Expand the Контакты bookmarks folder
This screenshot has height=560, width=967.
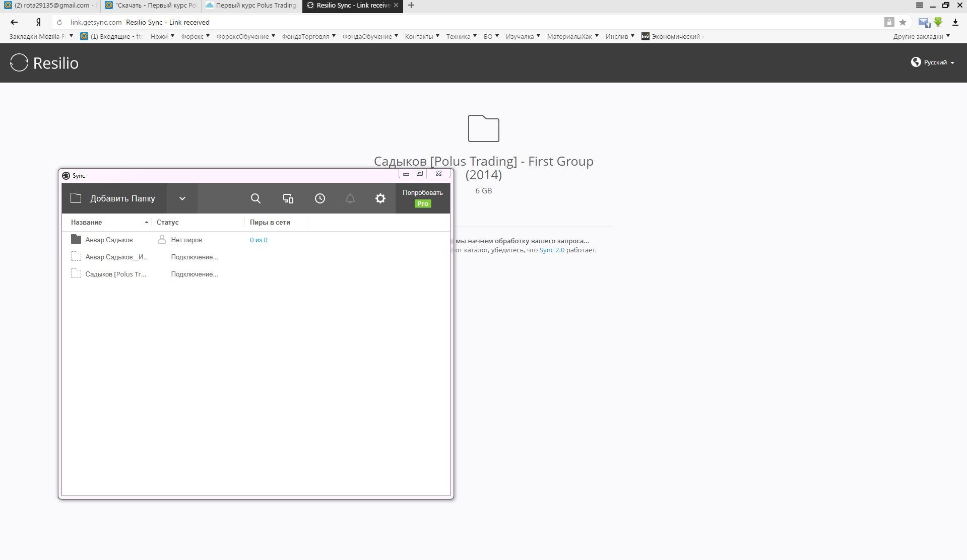click(x=422, y=36)
